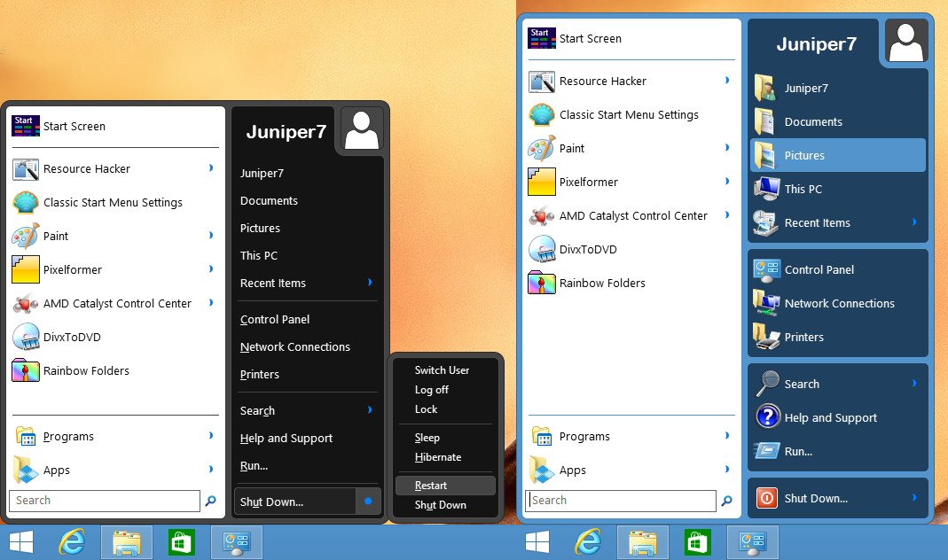Expand the Resource Hacker arrow in the blue menu

[727, 81]
